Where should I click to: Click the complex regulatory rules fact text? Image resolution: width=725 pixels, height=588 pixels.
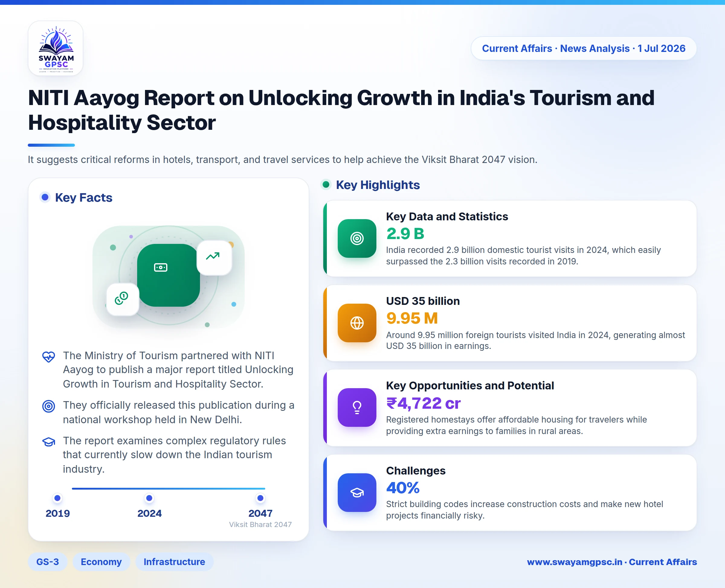175,455
